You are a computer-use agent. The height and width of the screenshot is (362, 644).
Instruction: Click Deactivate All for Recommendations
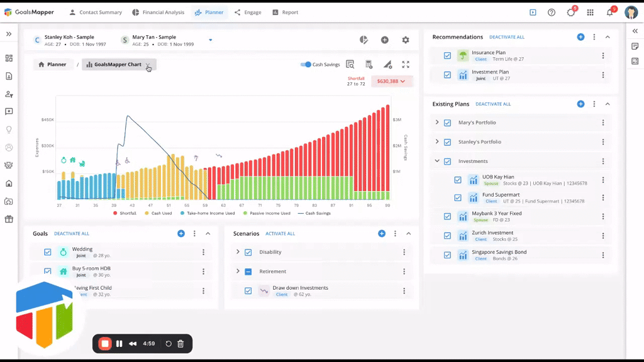pyautogui.click(x=507, y=37)
